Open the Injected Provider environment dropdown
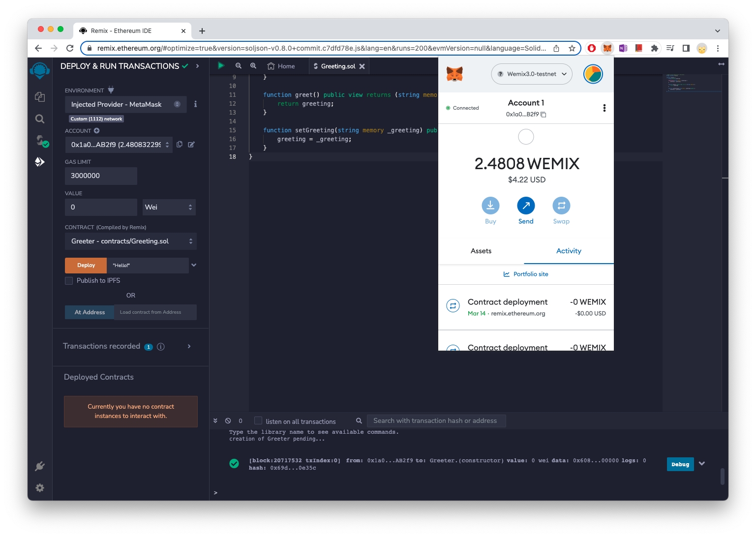This screenshot has width=756, height=537. (125, 105)
